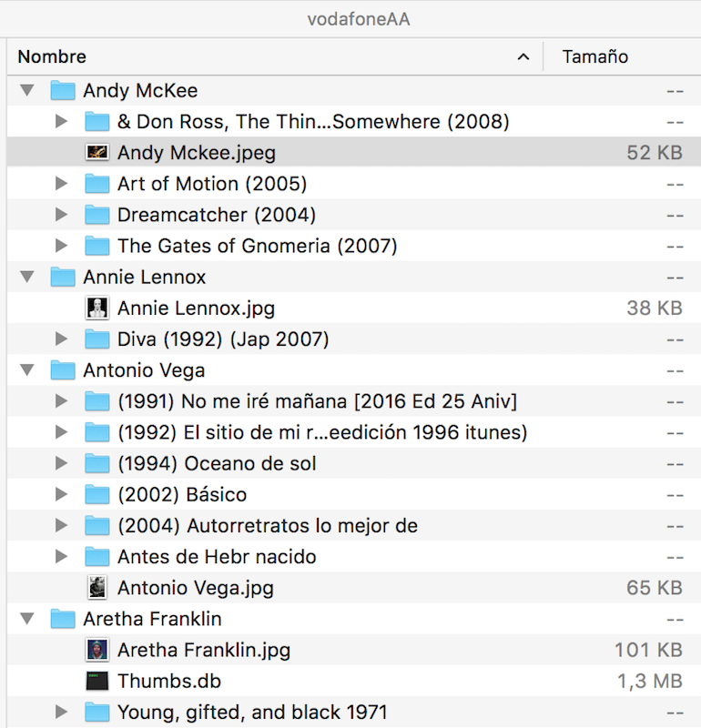Click the (2002) Básico folder icon
Screen dimensions: 701x728
tap(97, 494)
